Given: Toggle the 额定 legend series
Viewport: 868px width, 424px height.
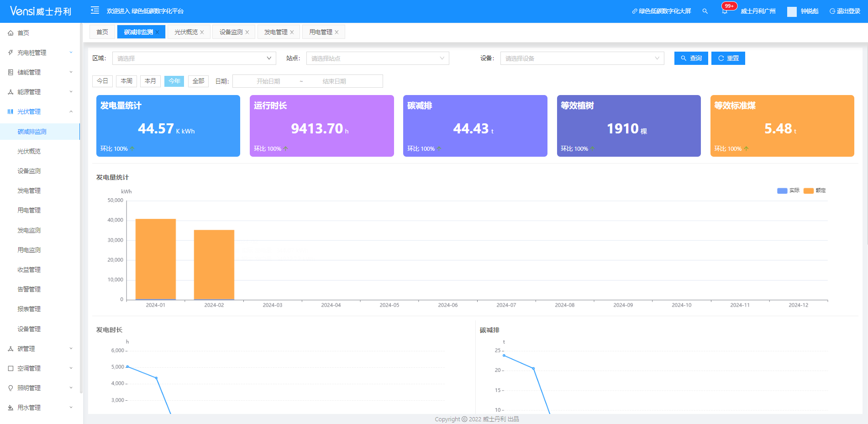Looking at the screenshot, I should click(x=815, y=191).
